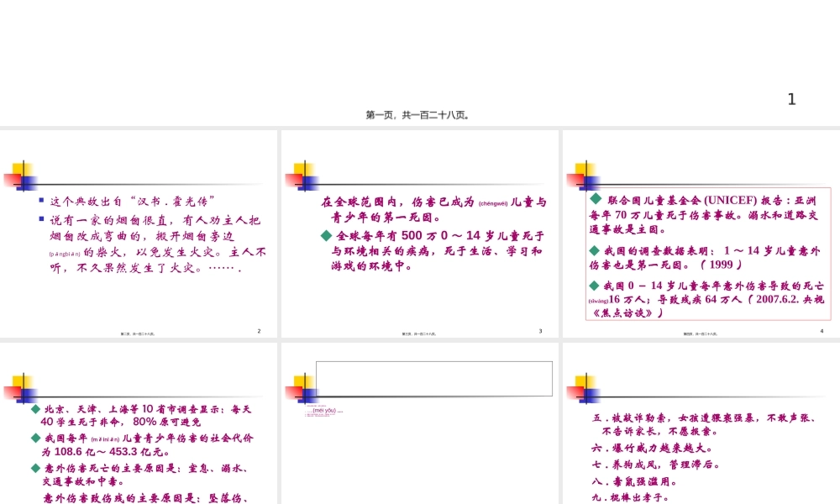Image resolution: width=840 pixels, height=504 pixels.
Task: Expand the empty title box on slide 5
Action: point(433,378)
